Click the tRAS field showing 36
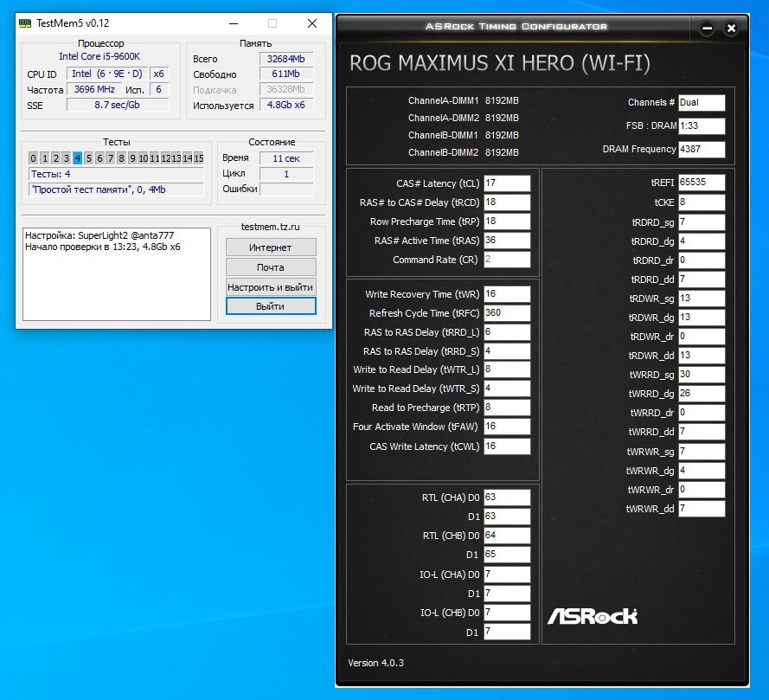769x700 pixels. click(507, 241)
